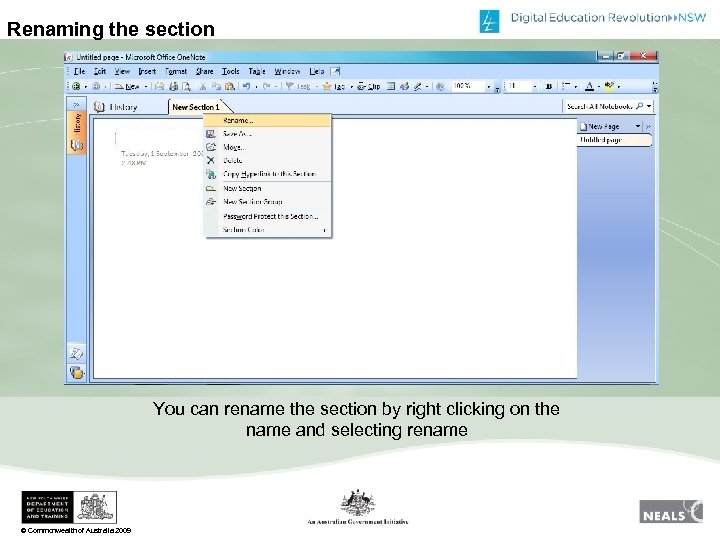This screenshot has width=720, height=540.
Task: Click the Unfiled Notes icon at sidebar bottom
Action: [76, 354]
